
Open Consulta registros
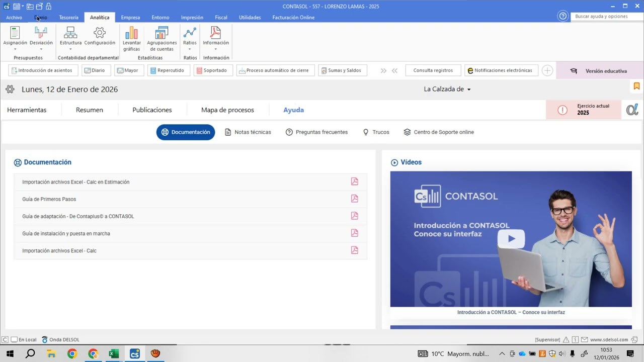pyautogui.click(x=433, y=70)
